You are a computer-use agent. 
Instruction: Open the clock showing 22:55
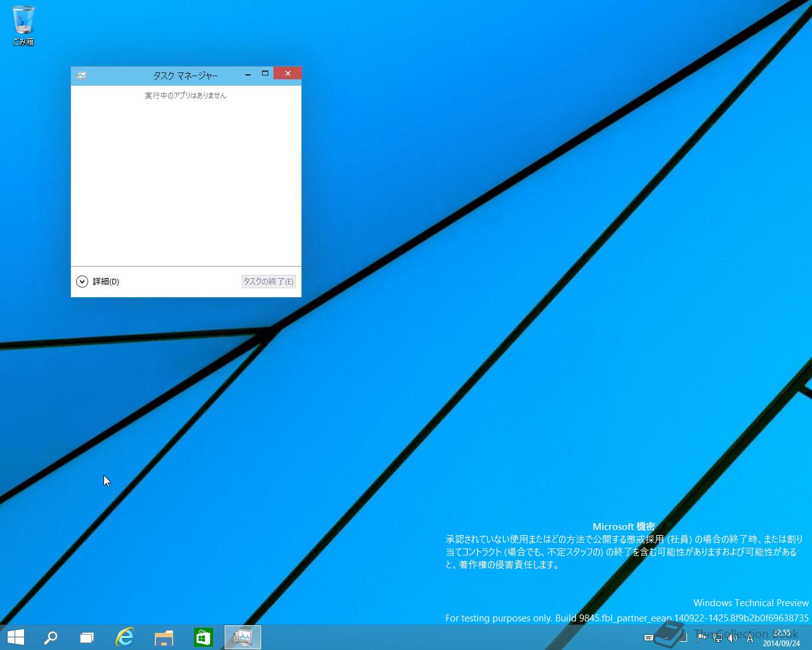[x=781, y=638]
